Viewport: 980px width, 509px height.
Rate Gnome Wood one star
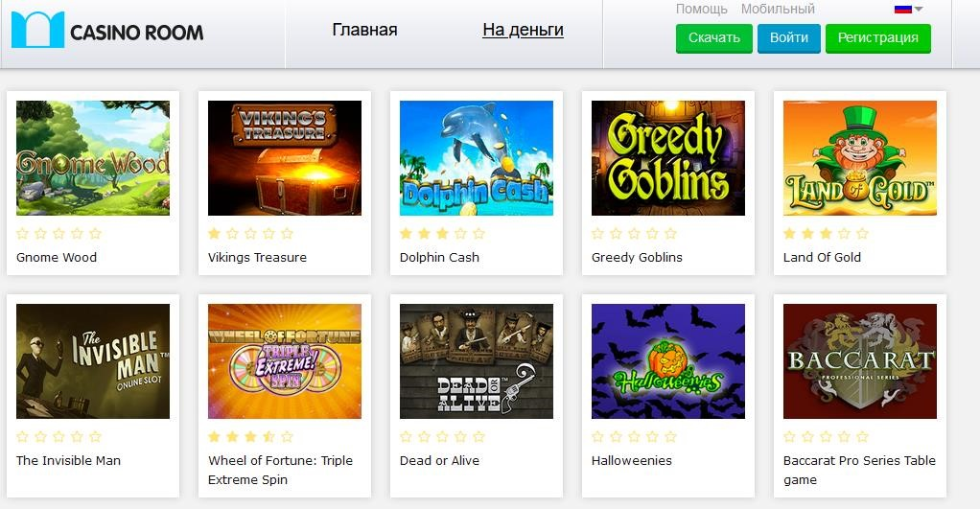[x=22, y=234]
